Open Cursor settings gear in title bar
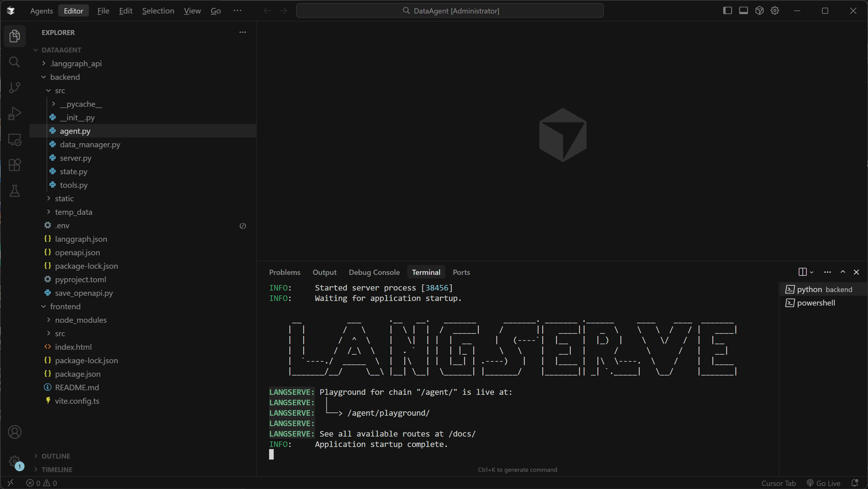 (x=775, y=11)
